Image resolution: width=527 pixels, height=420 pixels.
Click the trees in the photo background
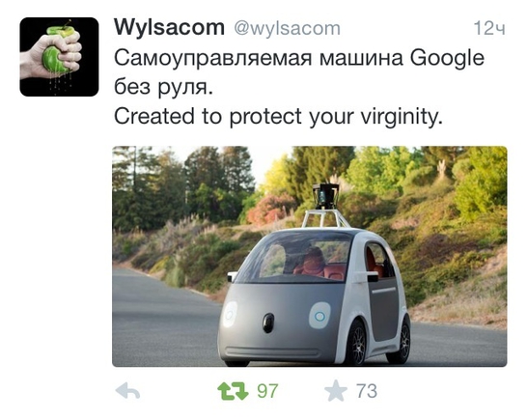[x=188, y=182]
